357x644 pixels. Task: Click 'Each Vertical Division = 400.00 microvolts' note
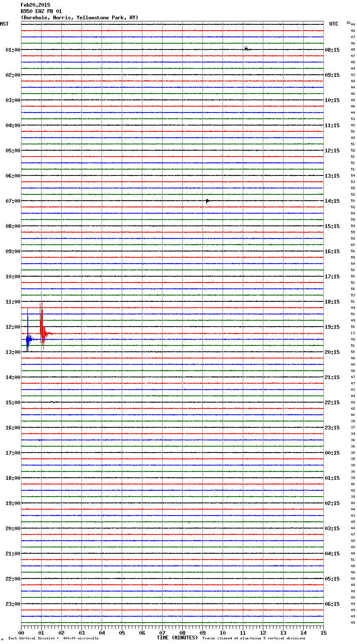point(53,639)
